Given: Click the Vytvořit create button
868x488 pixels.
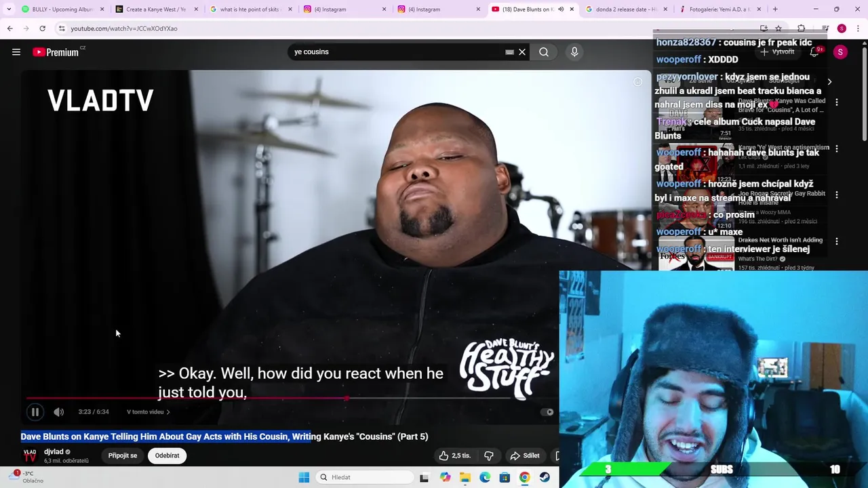Looking at the screenshot, I should coord(778,52).
